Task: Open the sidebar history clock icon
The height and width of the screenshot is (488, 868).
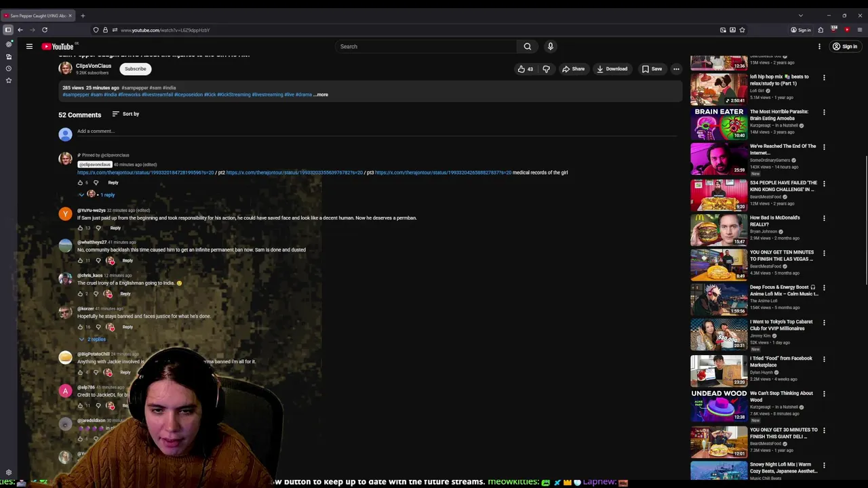Action: pos(9,68)
